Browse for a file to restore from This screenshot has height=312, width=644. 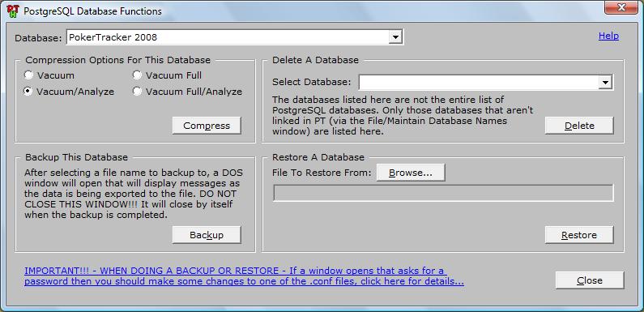pyautogui.click(x=411, y=173)
